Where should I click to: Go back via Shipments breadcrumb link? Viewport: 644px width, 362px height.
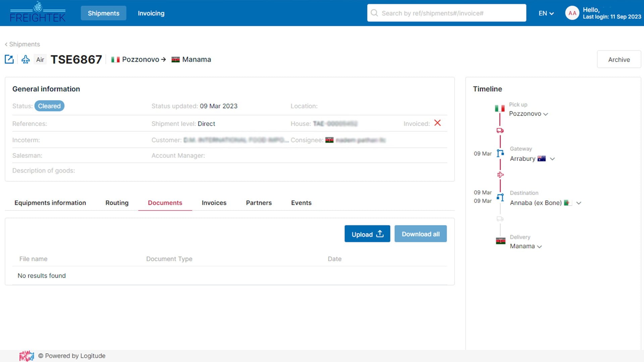pos(22,44)
